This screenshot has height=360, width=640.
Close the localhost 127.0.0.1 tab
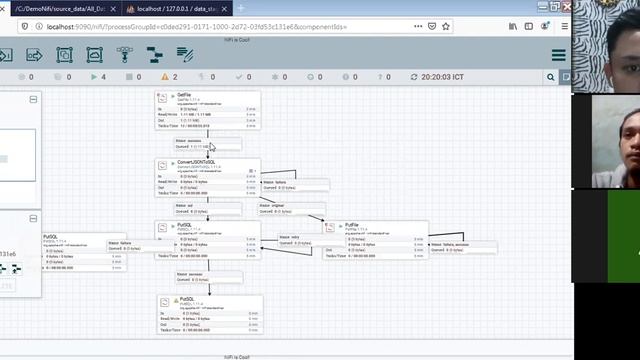tap(224, 9)
